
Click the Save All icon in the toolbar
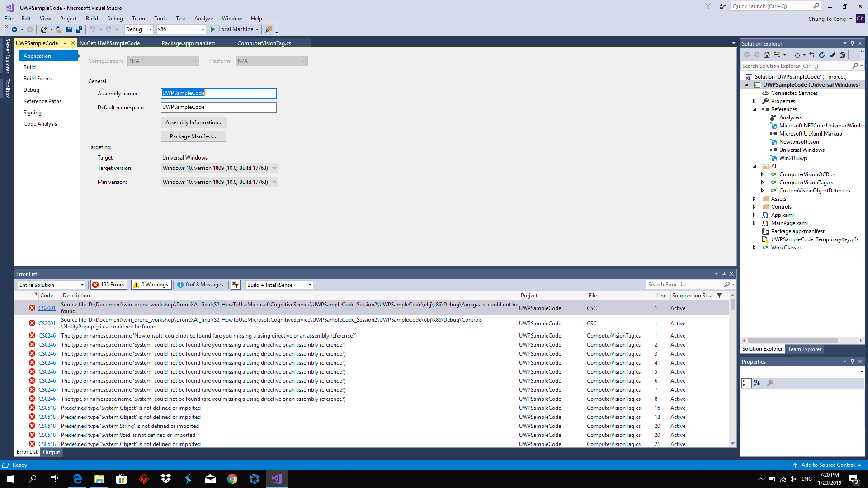coord(79,29)
